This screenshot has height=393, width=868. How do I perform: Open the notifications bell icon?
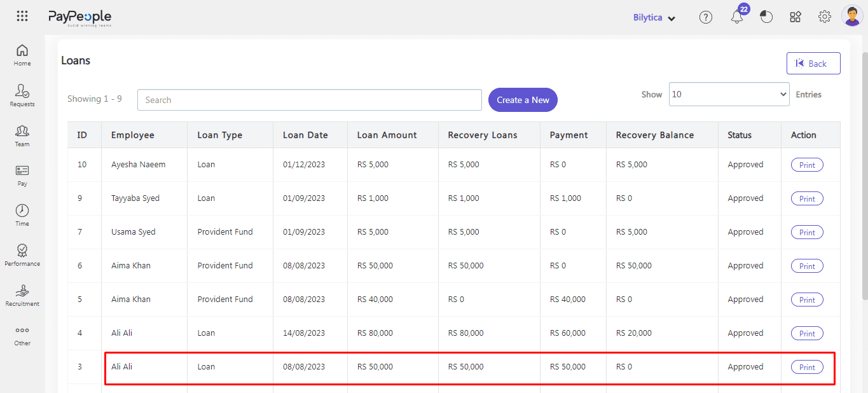click(x=737, y=17)
